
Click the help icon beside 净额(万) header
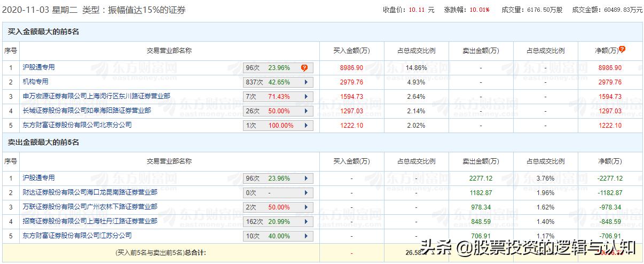click(x=622, y=49)
